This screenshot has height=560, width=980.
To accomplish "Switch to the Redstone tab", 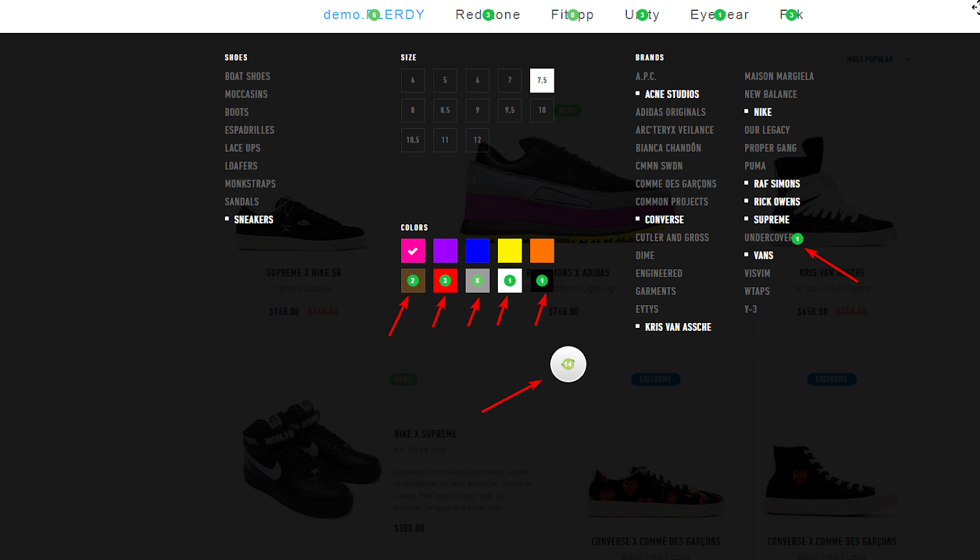I will pos(488,14).
